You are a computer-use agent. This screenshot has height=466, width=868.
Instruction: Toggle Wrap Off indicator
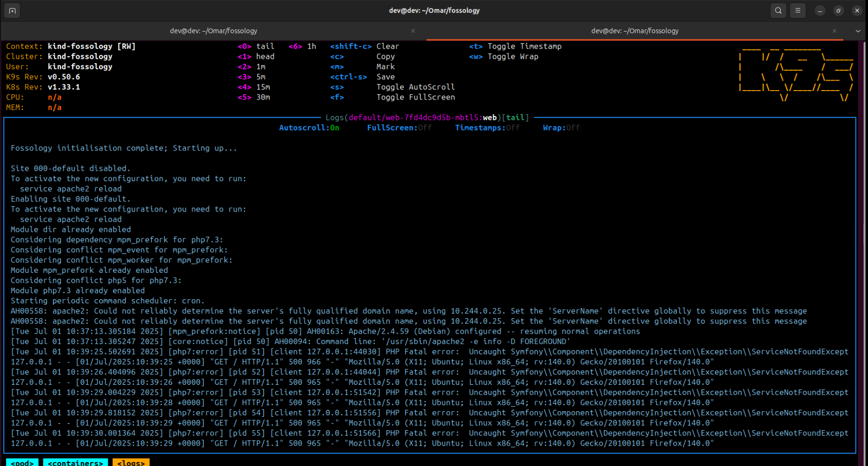(561, 128)
